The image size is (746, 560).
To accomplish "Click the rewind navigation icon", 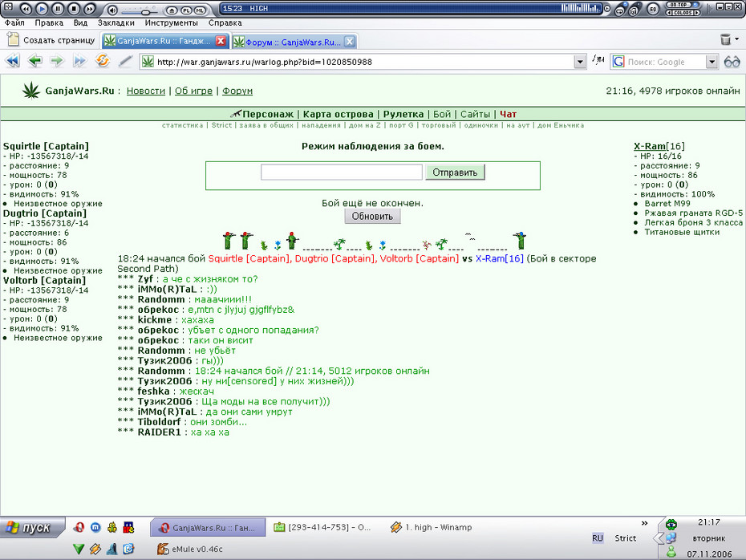I will tap(13, 61).
